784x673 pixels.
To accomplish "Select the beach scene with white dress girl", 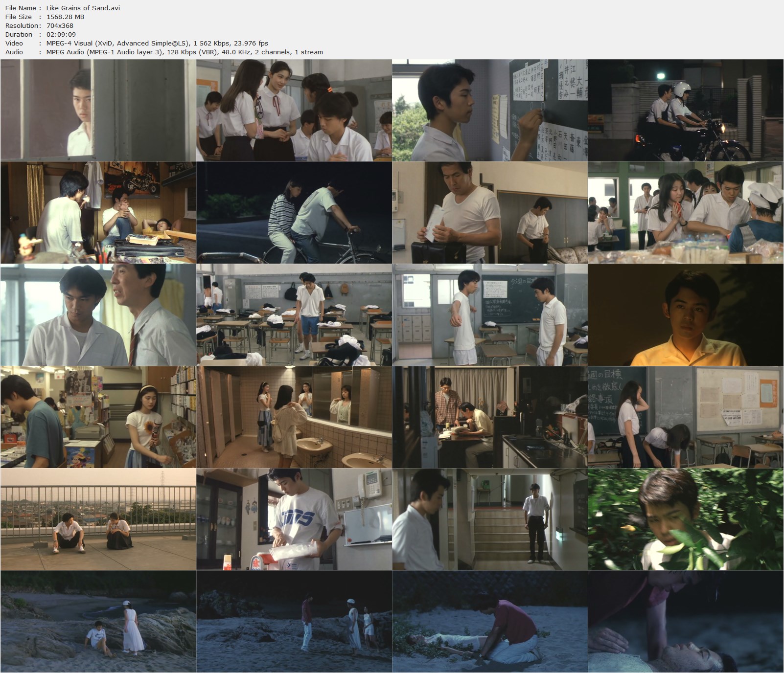I will click(98, 624).
